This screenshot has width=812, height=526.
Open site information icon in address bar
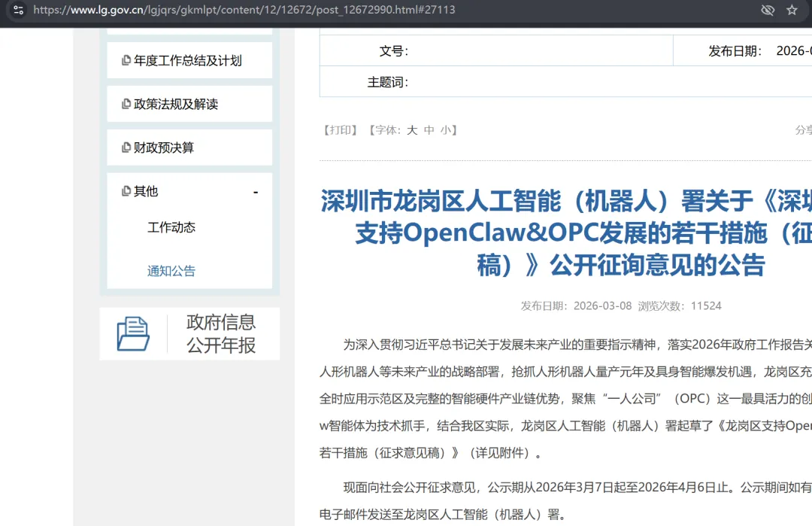click(x=19, y=10)
